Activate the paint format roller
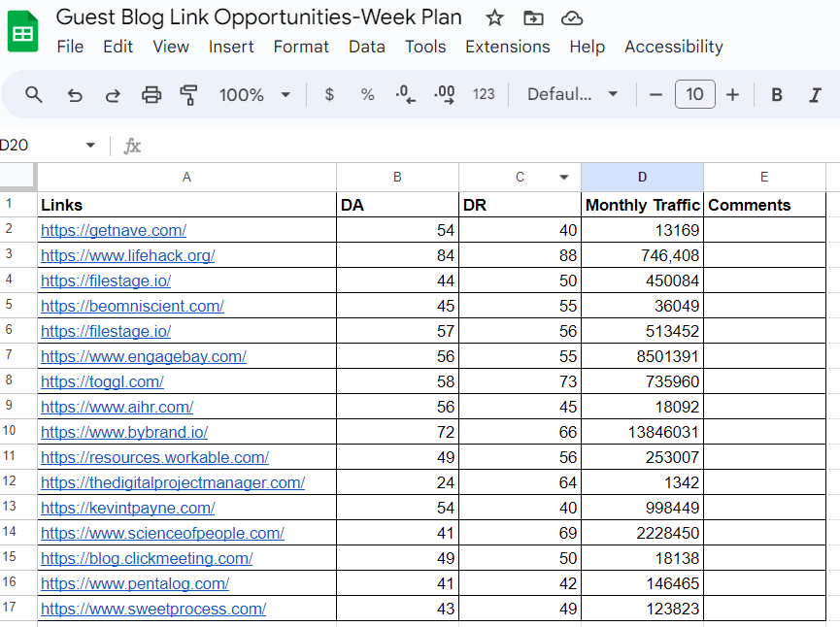Image resolution: width=840 pixels, height=627 pixels. (x=188, y=95)
